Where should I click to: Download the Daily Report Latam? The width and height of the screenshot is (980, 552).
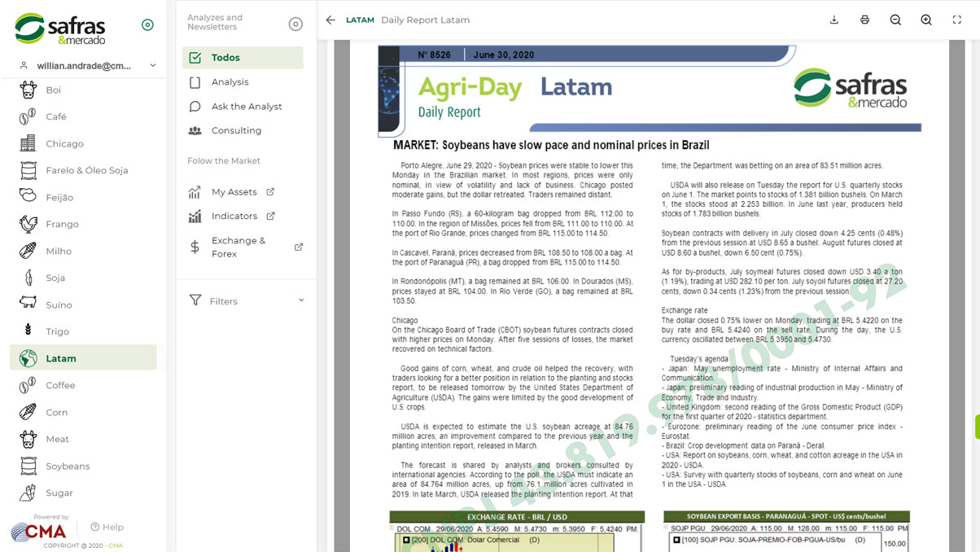tap(834, 20)
